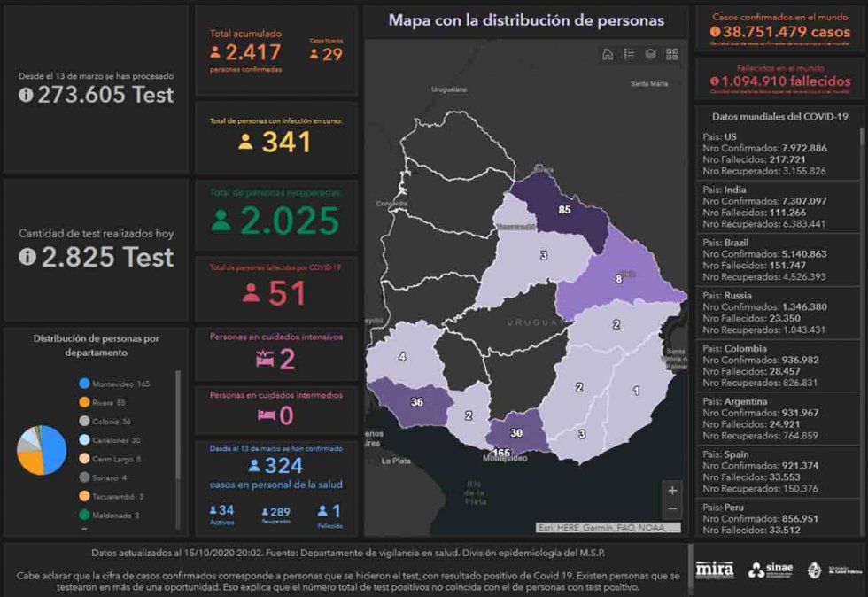Open the map layers icon

[651, 54]
